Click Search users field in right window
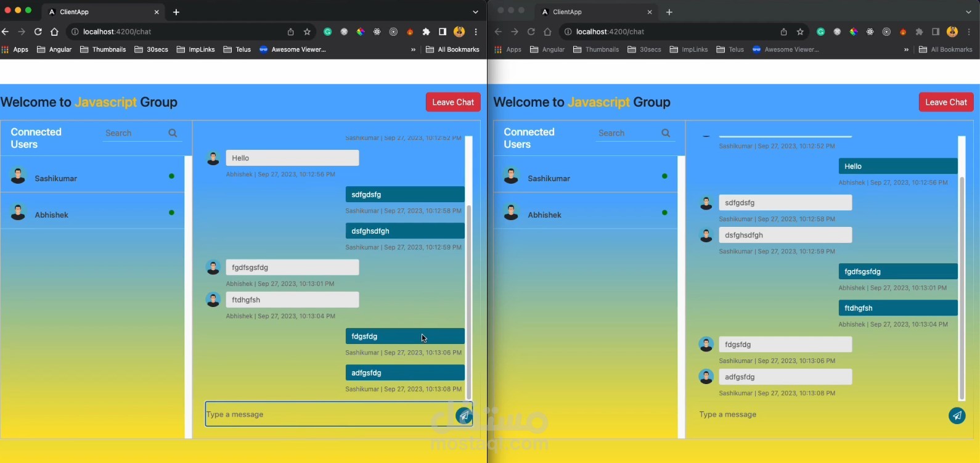Viewport: 980px width, 463px height. tap(627, 133)
